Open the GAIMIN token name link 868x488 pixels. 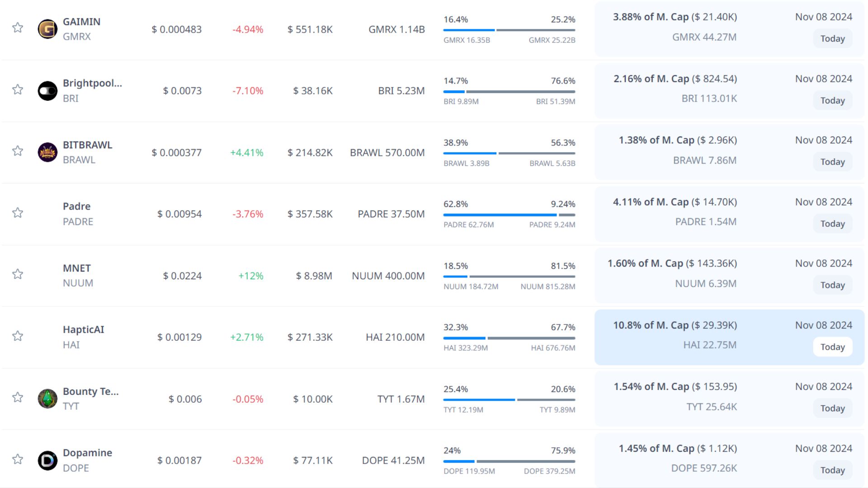pyautogui.click(x=81, y=22)
